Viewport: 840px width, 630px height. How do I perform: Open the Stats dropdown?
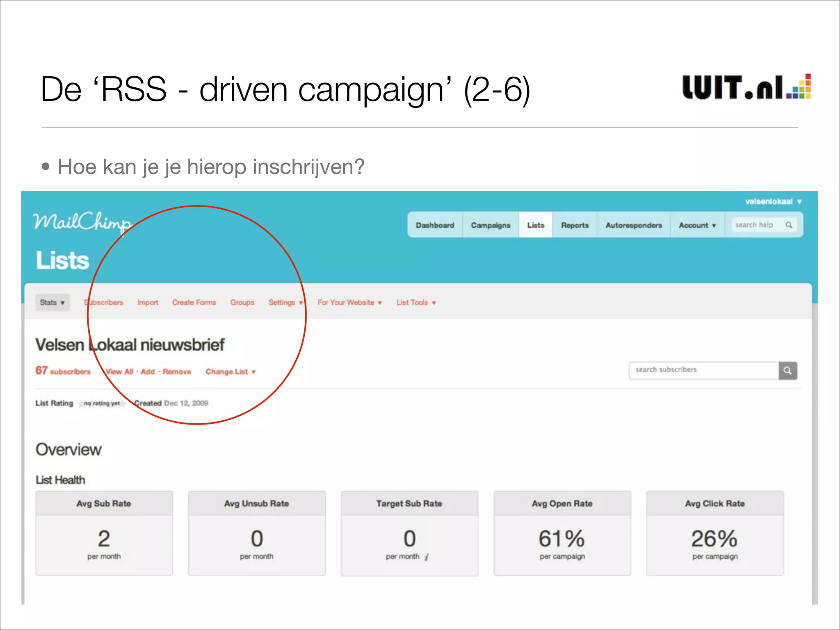52,302
